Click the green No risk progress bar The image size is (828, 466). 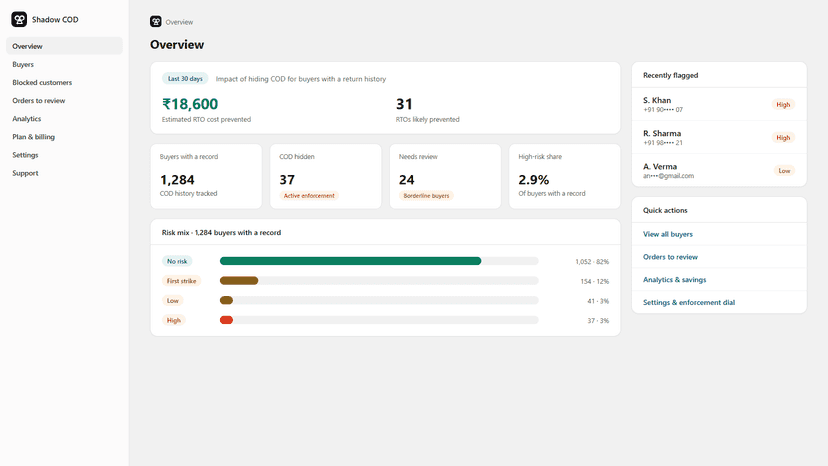[351, 261]
